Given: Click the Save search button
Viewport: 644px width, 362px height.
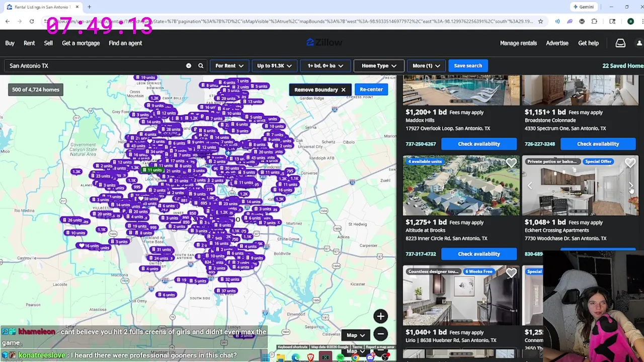Looking at the screenshot, I should click(468, 66).
